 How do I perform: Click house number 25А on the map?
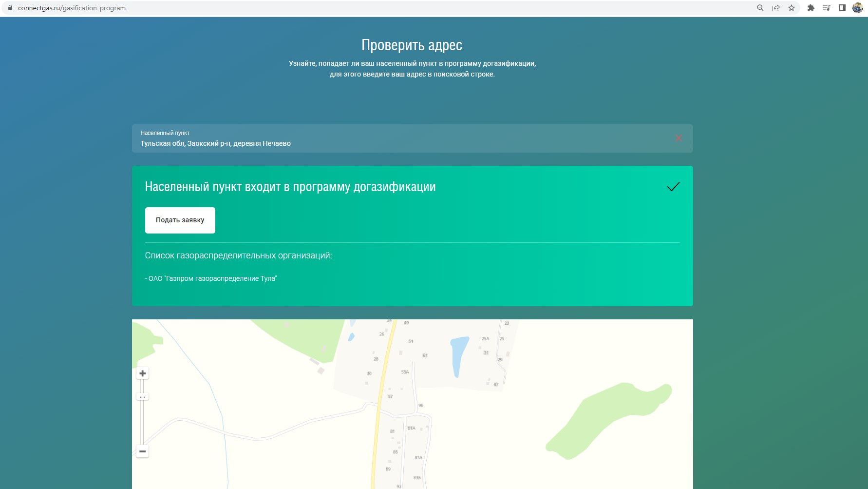pos(485,338)
